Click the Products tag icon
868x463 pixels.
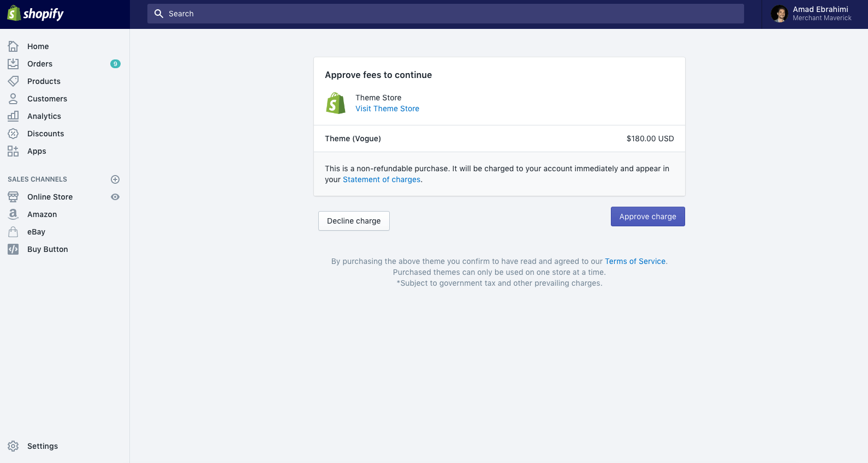click(13, 81)
